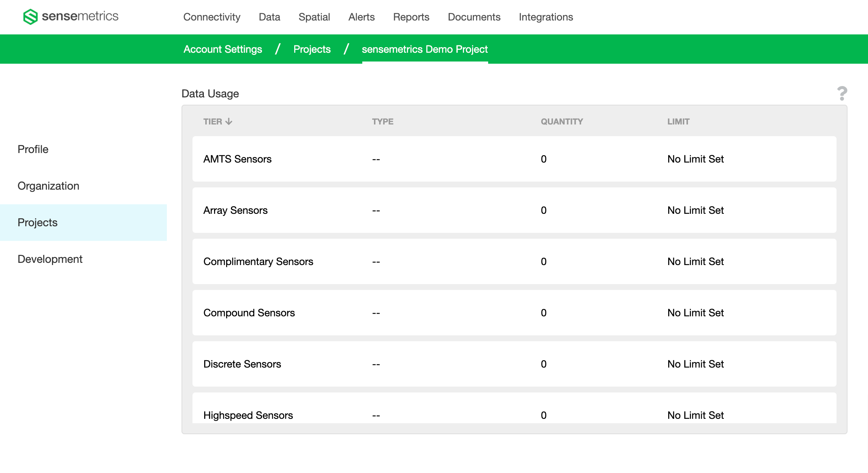Click quantity 0 for Complimentary Sensors

pyautogui.click(x=544, y=261)
